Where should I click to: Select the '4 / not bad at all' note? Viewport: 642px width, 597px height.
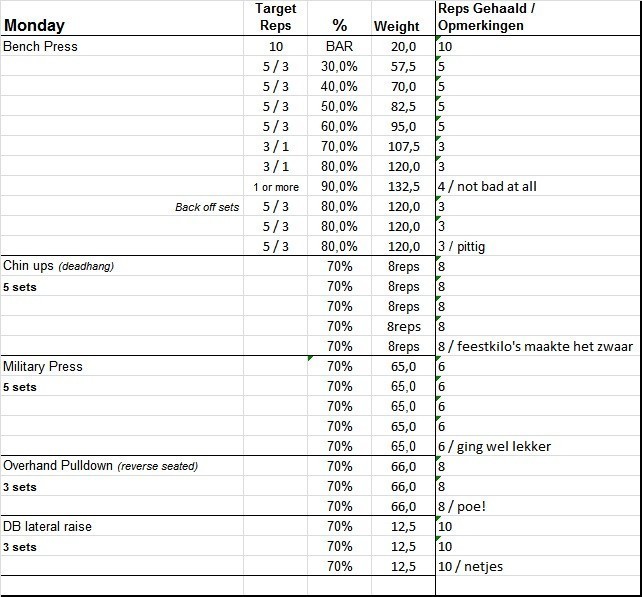488,186
